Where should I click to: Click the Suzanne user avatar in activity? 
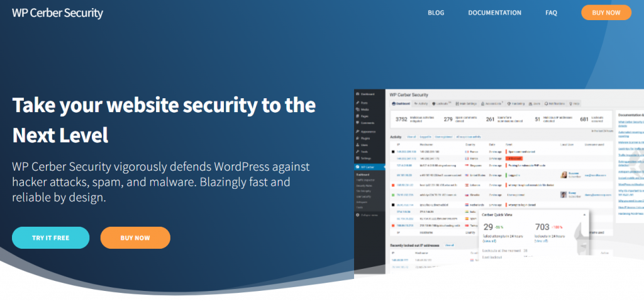pos(563,174)
